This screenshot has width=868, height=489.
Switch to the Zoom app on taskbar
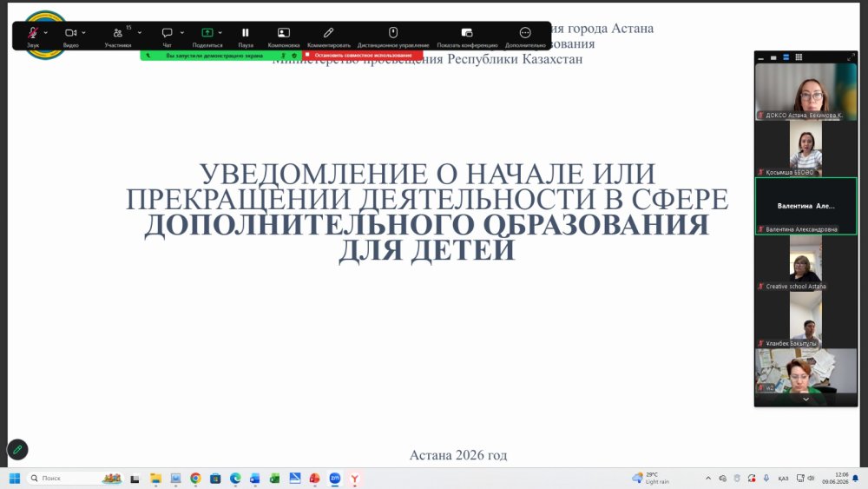point(334,479)
